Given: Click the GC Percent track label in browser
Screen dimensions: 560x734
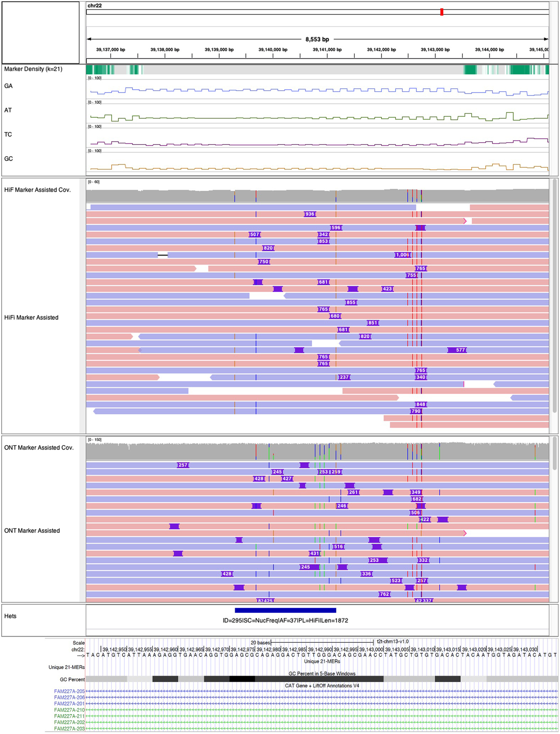Looking at the screenshot, I should coord(72,679).
